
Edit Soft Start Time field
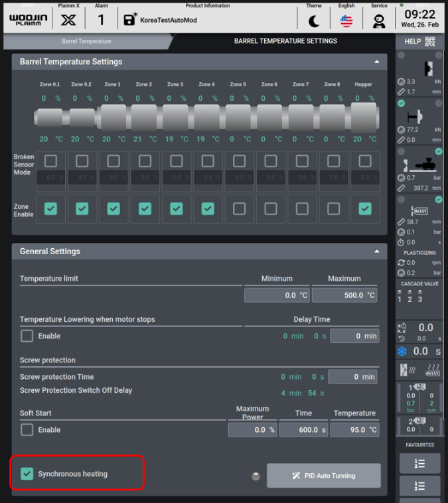(x=303, y=430)
